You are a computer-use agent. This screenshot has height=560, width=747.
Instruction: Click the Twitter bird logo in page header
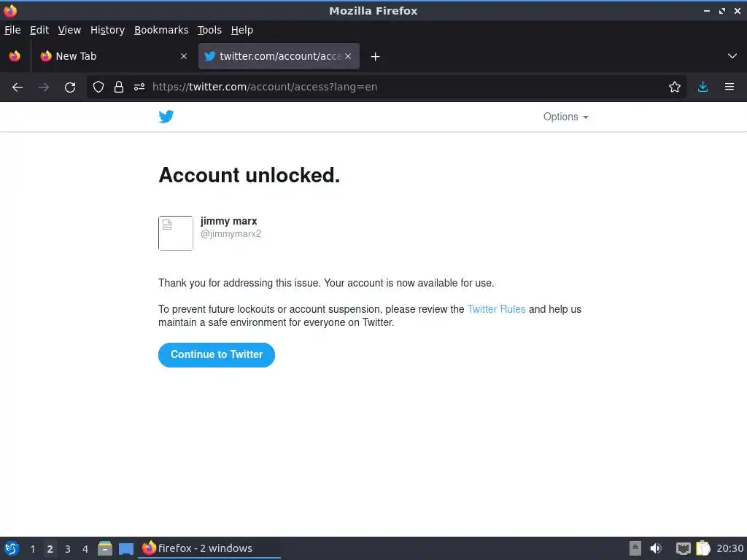point(166,117)
